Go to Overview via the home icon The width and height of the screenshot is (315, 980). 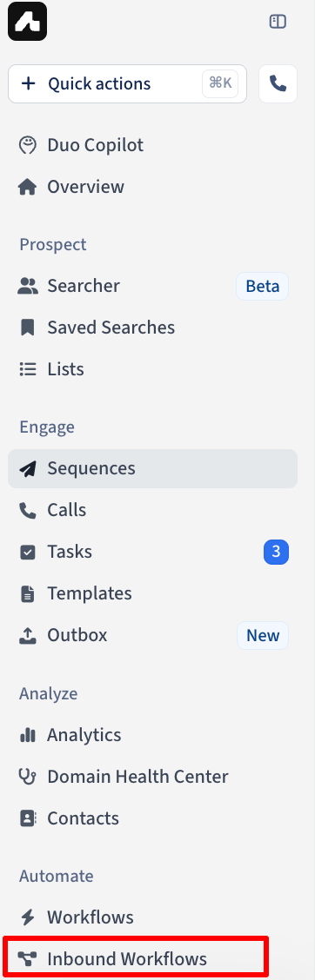tap(28, 187)
